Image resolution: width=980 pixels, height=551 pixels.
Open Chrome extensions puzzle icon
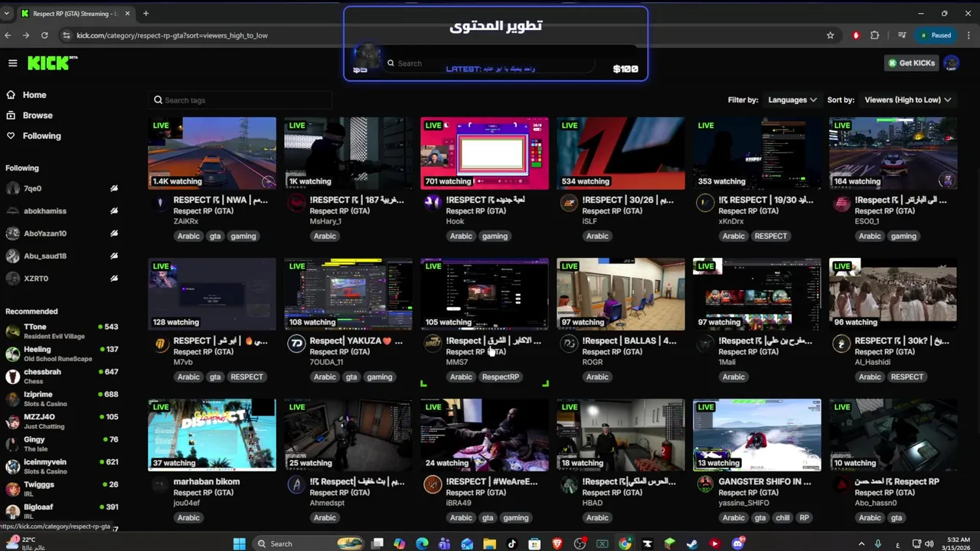coord(875,35)
